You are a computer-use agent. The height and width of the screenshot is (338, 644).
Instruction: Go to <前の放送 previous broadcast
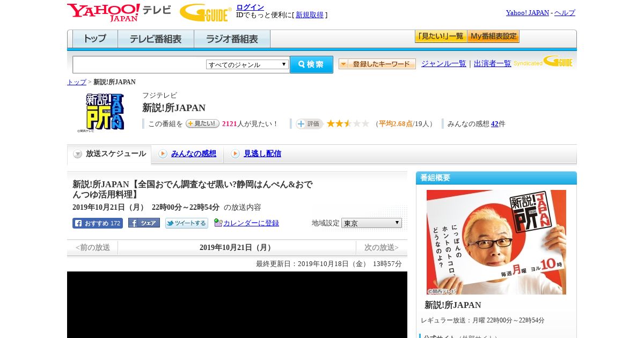[x=93, y=248]
